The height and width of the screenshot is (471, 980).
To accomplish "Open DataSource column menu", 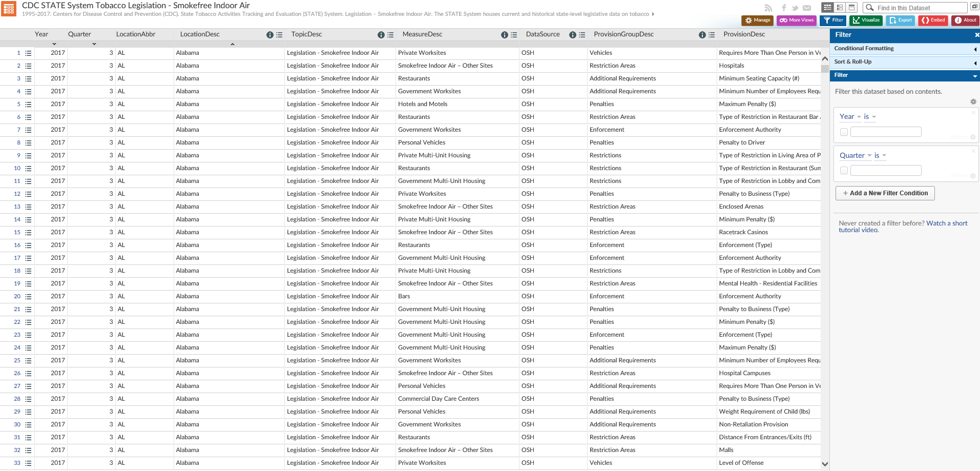I will tap(582, 35).
